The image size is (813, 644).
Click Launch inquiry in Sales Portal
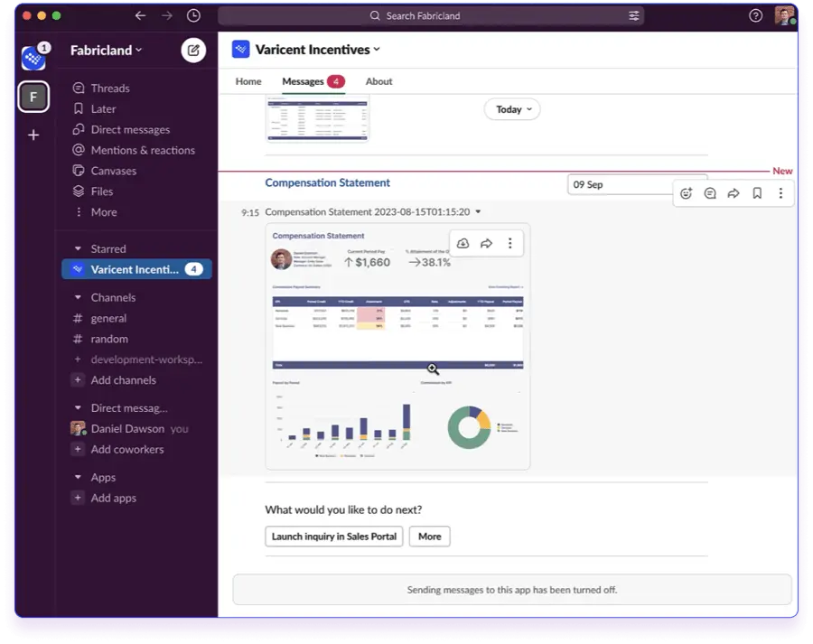tap(334, 537)
